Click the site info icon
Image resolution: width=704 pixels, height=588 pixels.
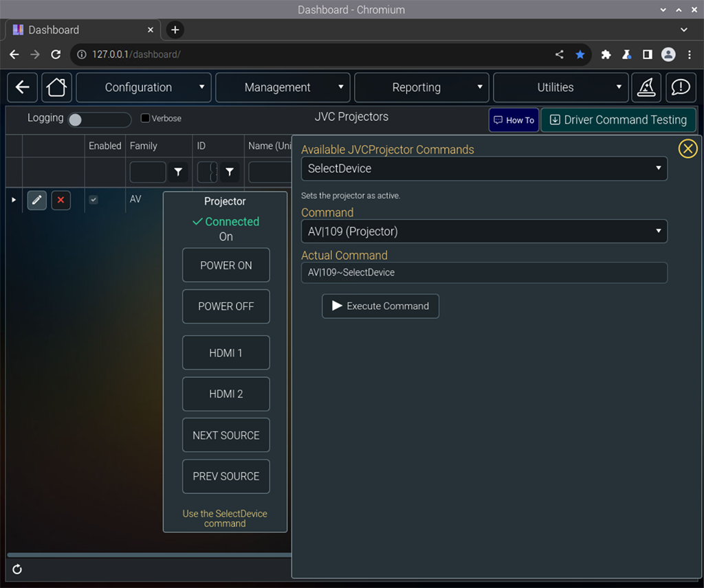(82, 54)
